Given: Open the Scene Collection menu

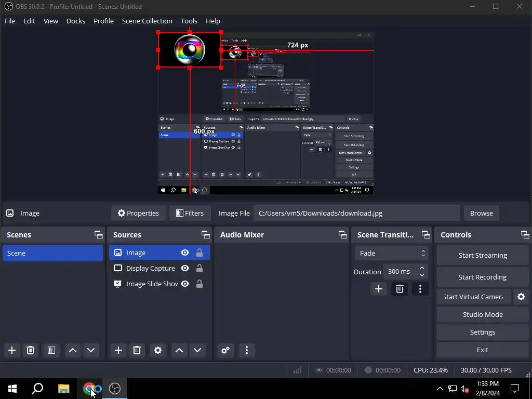Looking at the screenshot, I should click(147, 21).
